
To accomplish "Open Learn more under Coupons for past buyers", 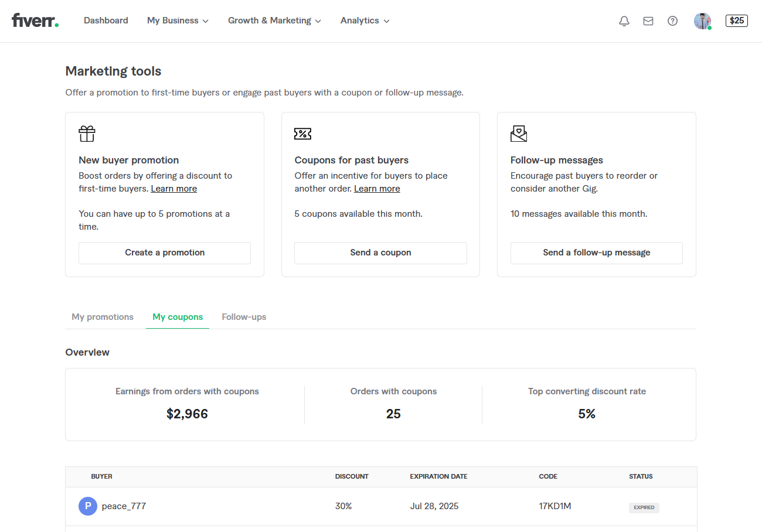I will point(377,189).
